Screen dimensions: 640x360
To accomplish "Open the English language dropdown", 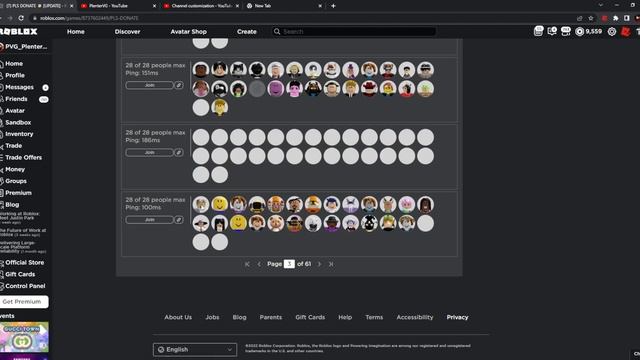I will coord(195,349).
